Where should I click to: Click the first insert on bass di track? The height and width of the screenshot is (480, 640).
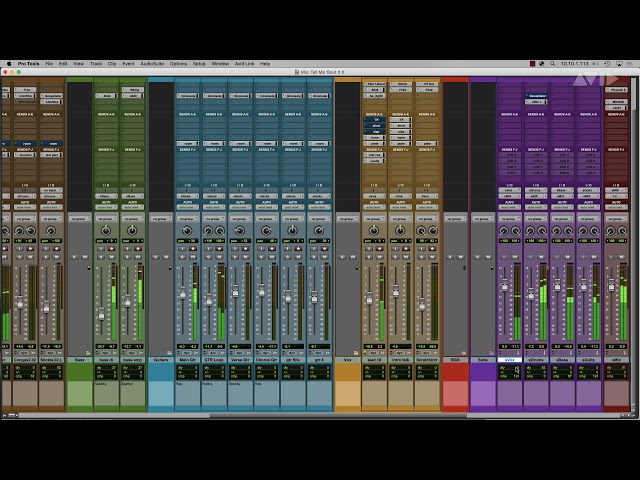coord(106,96)
